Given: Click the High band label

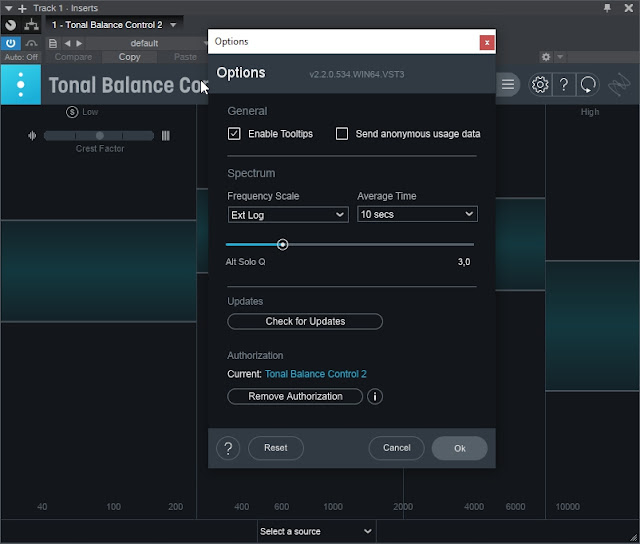Looking at the screenshot, I should click(x=590, y=112).
